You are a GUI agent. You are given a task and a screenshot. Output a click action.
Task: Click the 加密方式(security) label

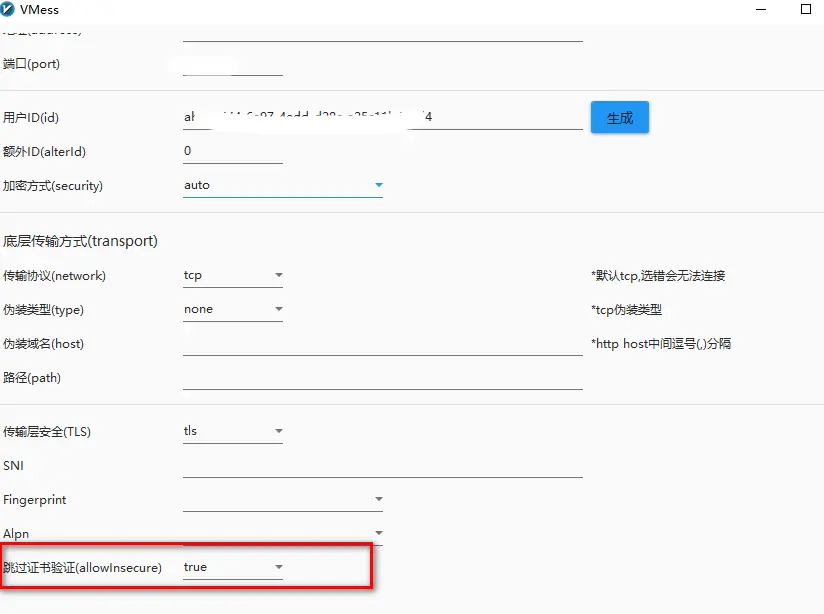point(53,186)
